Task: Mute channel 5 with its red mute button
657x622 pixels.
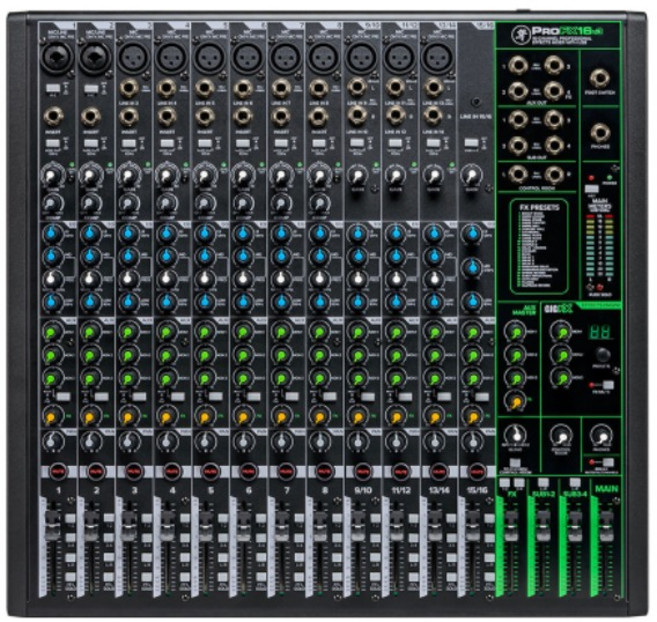Action: coord(210,472)
